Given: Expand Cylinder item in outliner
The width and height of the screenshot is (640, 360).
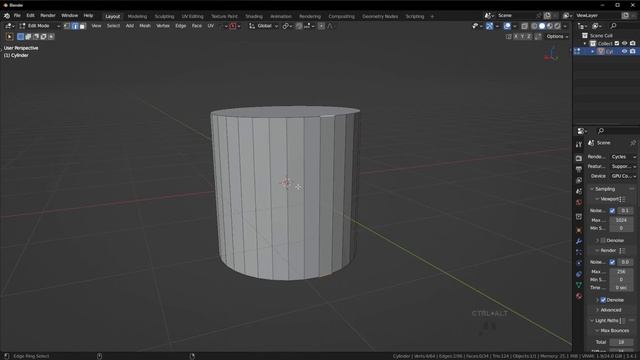Looking at the screenshot, I should tap(593, 51).
